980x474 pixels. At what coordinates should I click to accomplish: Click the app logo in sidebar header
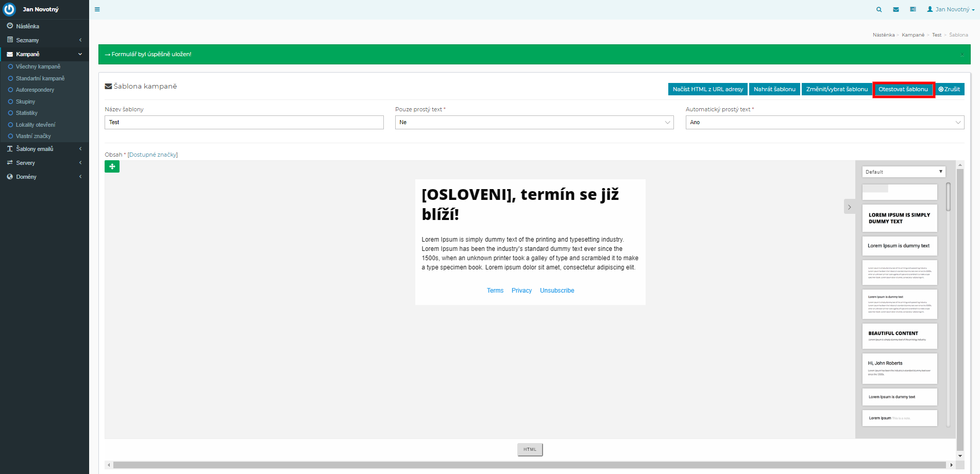pyautogui.click(x=10, y=9)
